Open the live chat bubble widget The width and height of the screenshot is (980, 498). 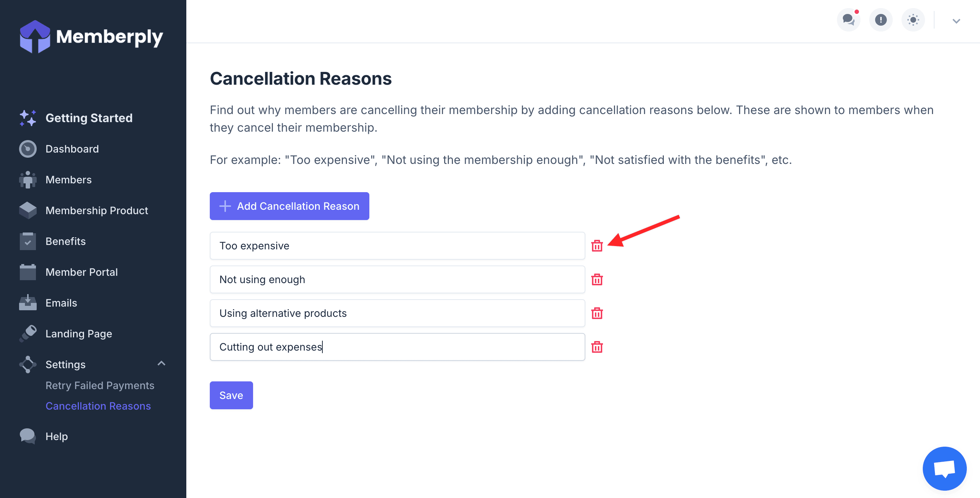coord(944,468)
